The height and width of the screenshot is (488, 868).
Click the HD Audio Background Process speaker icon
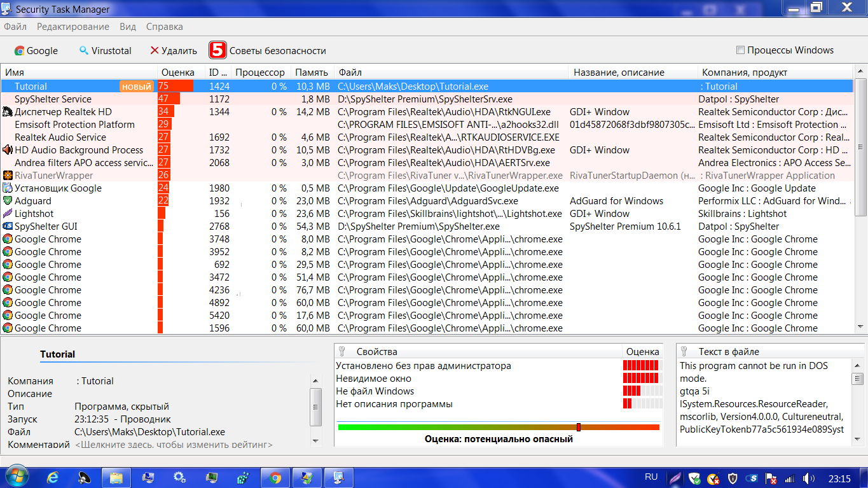point(8,150)
